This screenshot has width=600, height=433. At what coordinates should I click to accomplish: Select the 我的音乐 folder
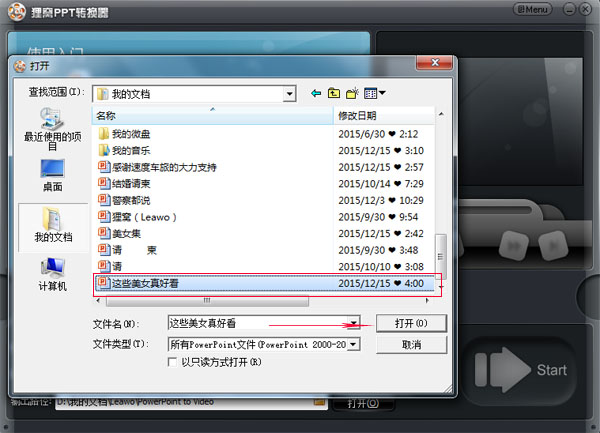pyautogui.click(x=124, y=151)
